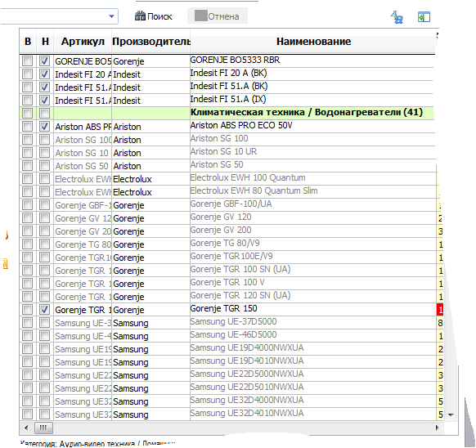Enable the Н checkbox for Samsung UE-37D5000

[x=45, y=323]
